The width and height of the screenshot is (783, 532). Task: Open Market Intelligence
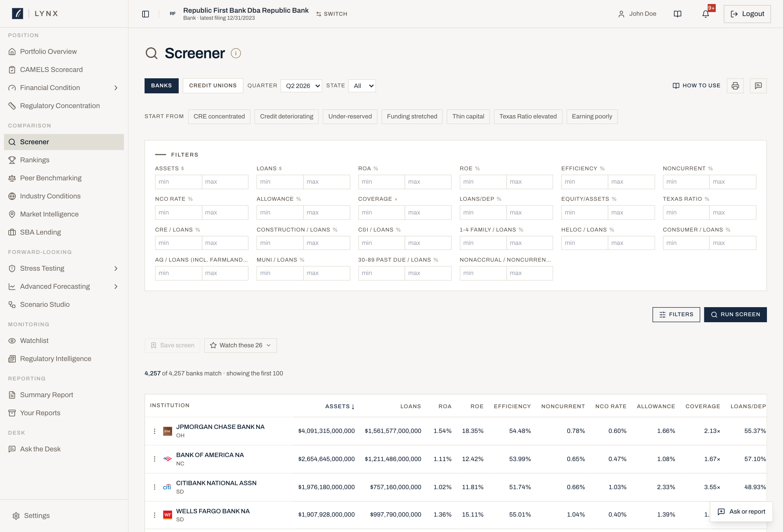[64, 214]
